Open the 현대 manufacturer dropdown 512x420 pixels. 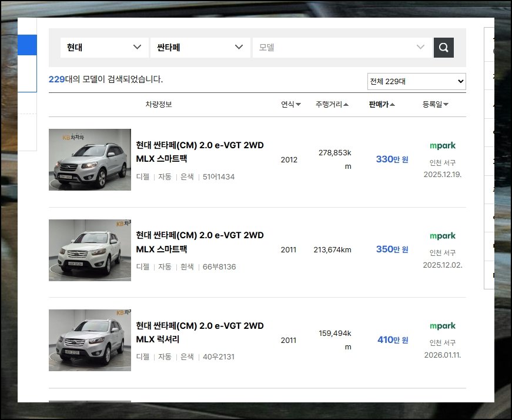(x=104, y=48)
